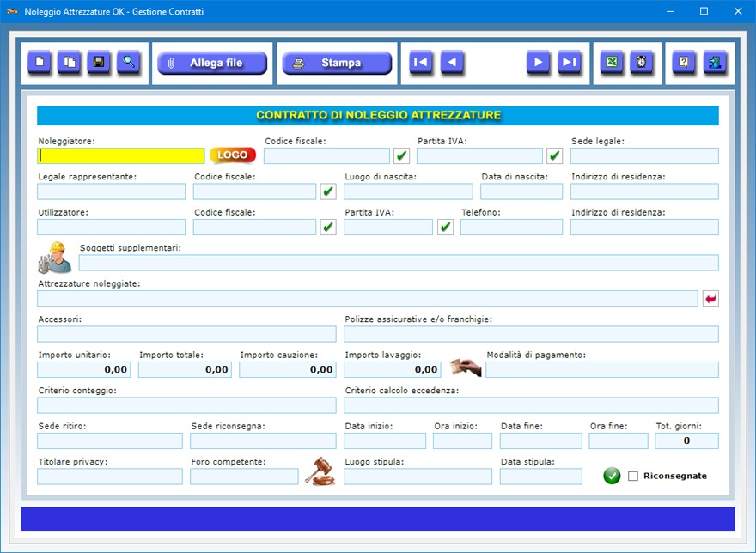Open the alarm clock reminder tool

click(641, 62)
